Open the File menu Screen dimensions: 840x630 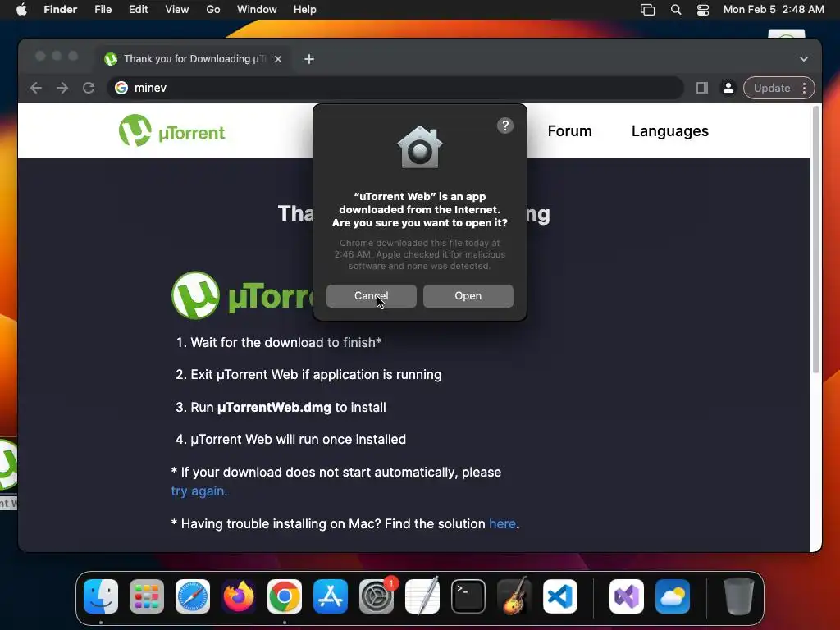(103, 10)
